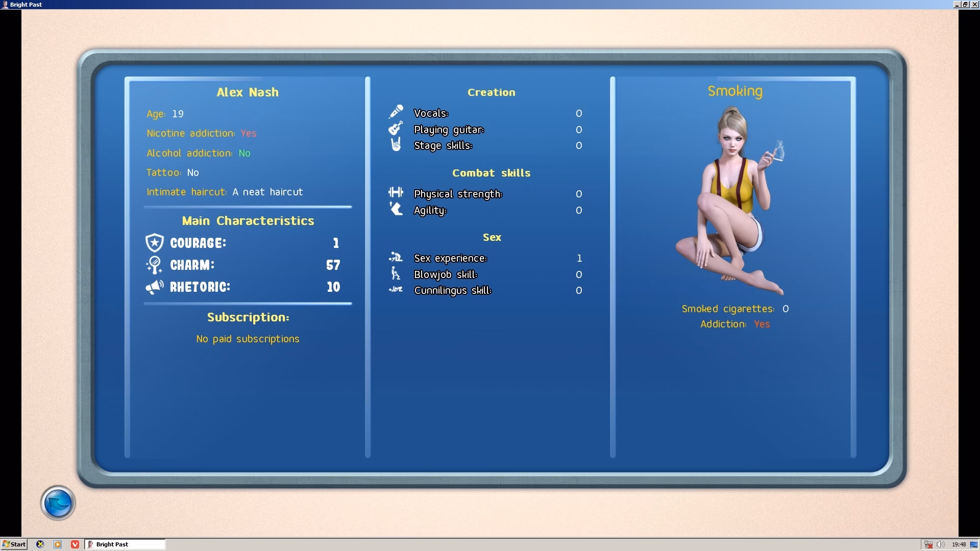
Task: Click the Rhetoric megaphone icon
Action: 154,287
